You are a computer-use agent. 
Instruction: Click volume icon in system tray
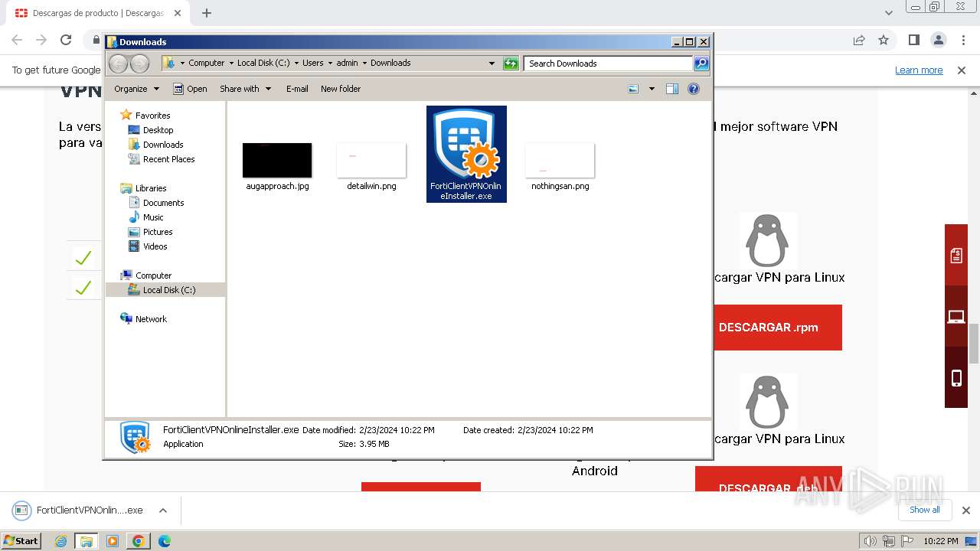[871, 541]
